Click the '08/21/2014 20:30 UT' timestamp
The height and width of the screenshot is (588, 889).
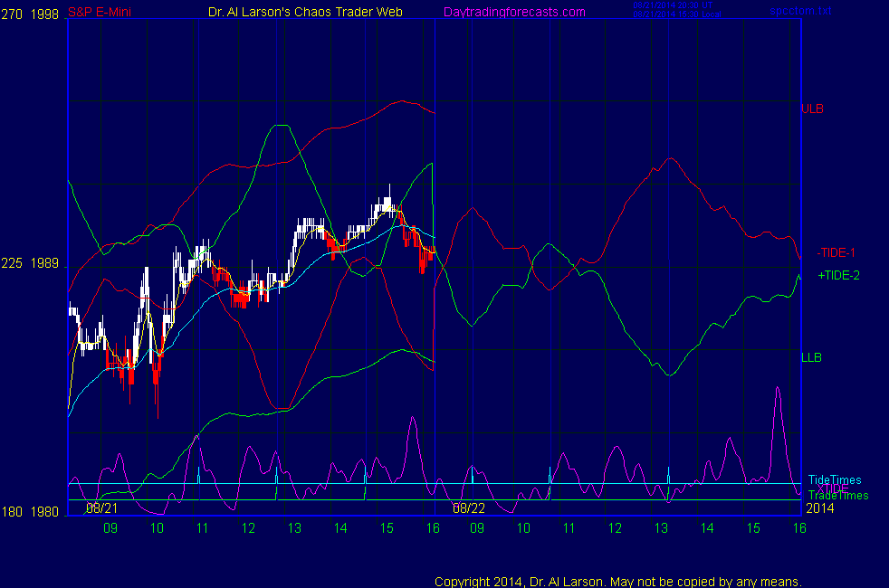[673, 5]
